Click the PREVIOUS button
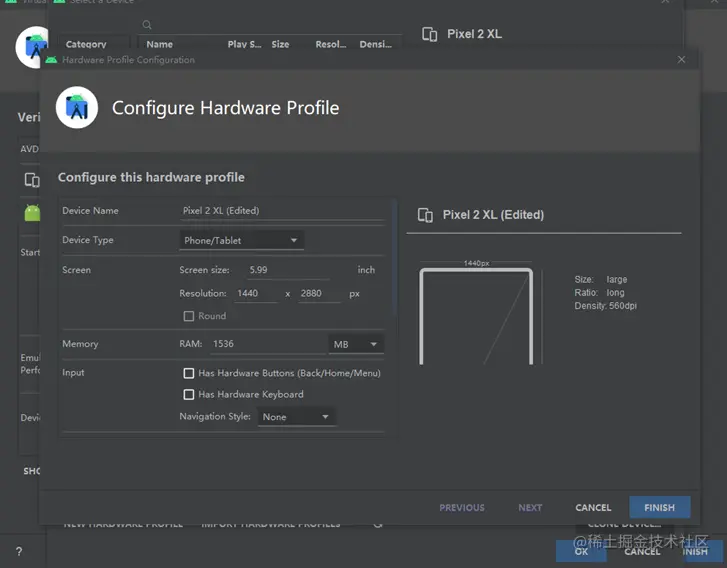Image resolution: width=727 pixels, height=568 pixels. 462,508
